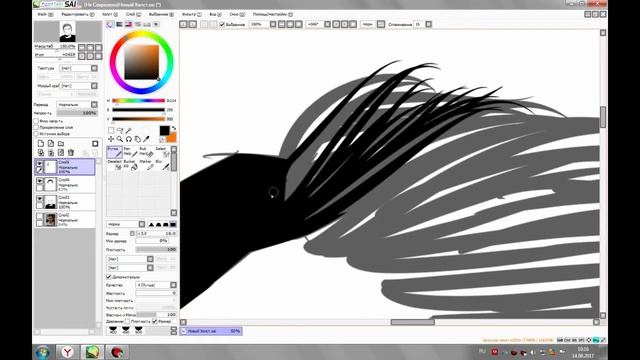Screen dimensions: 640x360
Task: Redo the action in toolbar
Action: [x=193, y=24]
